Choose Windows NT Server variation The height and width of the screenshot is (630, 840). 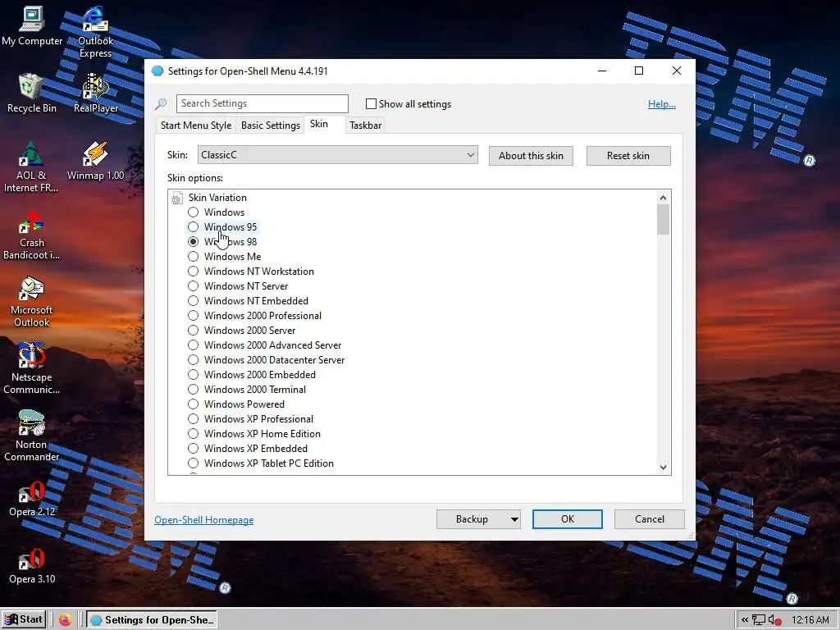(x=193, y=286)
